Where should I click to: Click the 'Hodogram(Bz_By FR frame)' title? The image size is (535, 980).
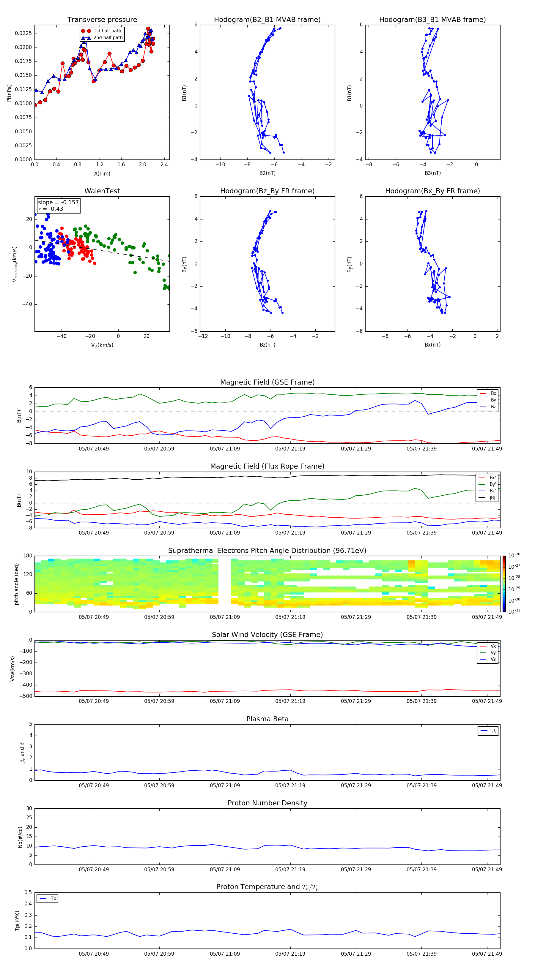[x=267, y=191]
